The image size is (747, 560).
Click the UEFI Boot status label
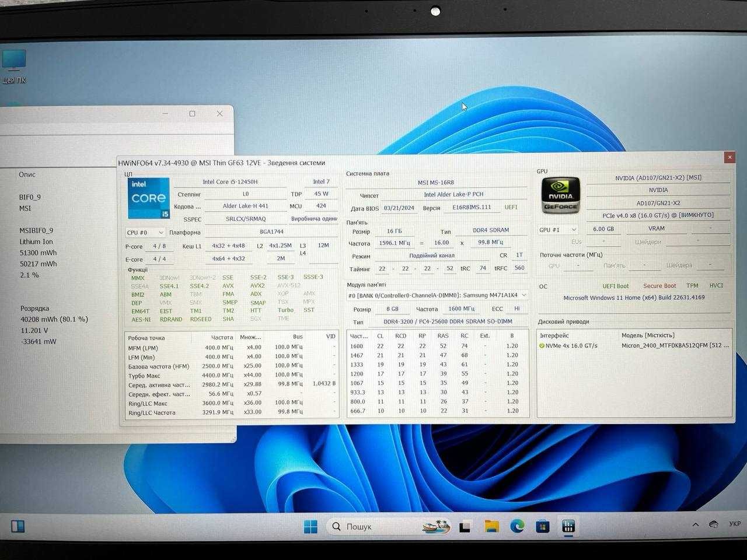(616, 286)
